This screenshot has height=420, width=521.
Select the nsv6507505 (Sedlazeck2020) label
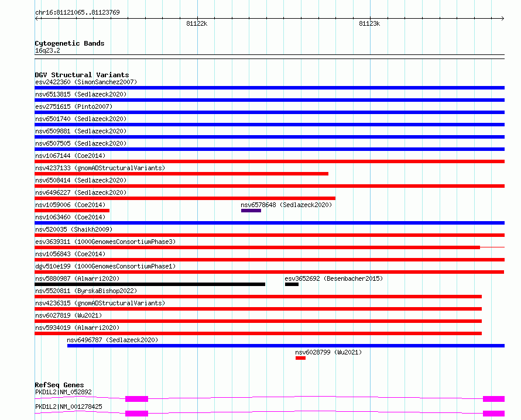pyautogui.click(x=81, y=143)
